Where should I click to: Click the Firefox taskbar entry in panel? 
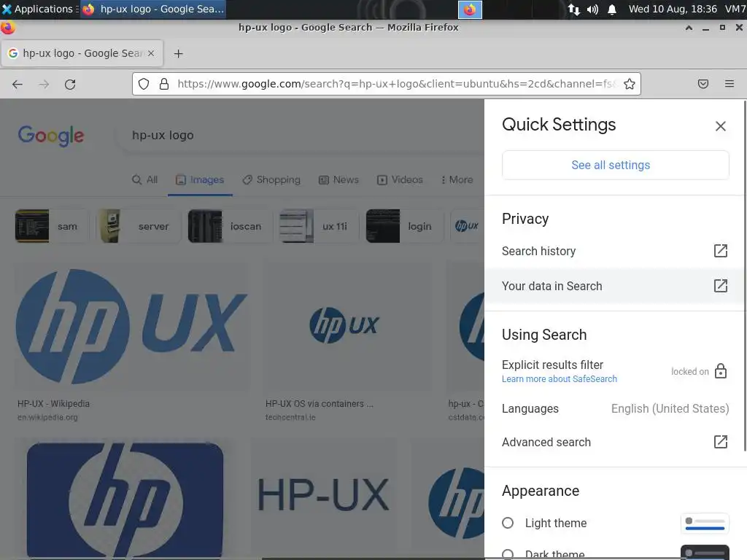[153, 9]
